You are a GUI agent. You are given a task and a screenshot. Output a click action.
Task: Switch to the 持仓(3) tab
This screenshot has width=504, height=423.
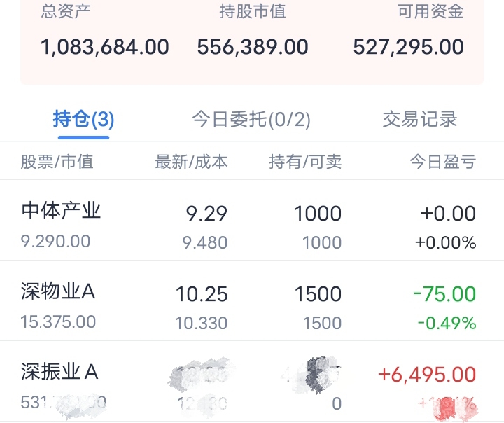point(83,119)
